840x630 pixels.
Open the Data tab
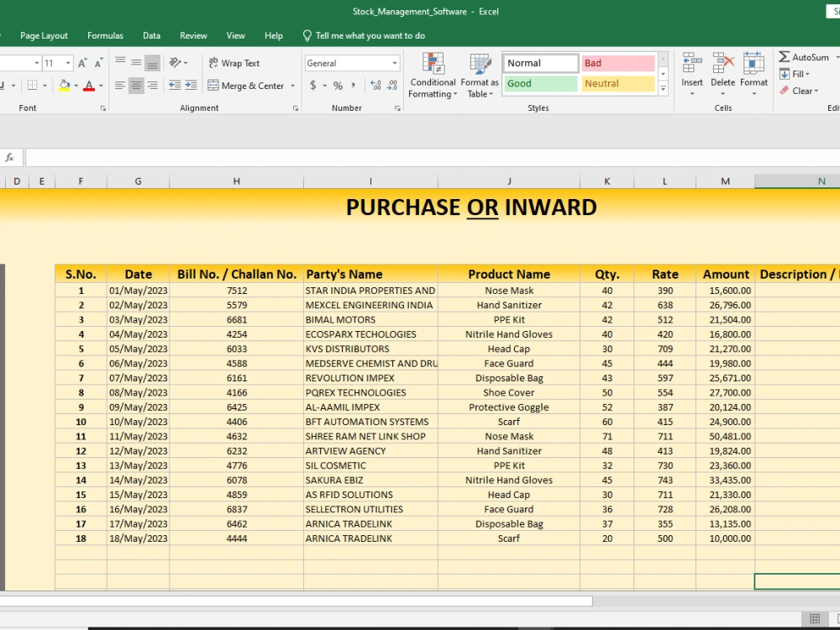[x=151, y=35]
